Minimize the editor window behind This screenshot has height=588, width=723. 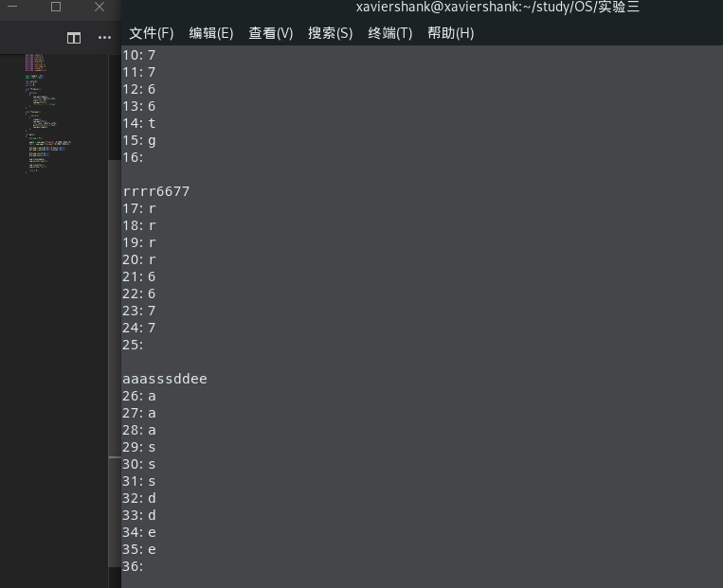pos(12,7)
